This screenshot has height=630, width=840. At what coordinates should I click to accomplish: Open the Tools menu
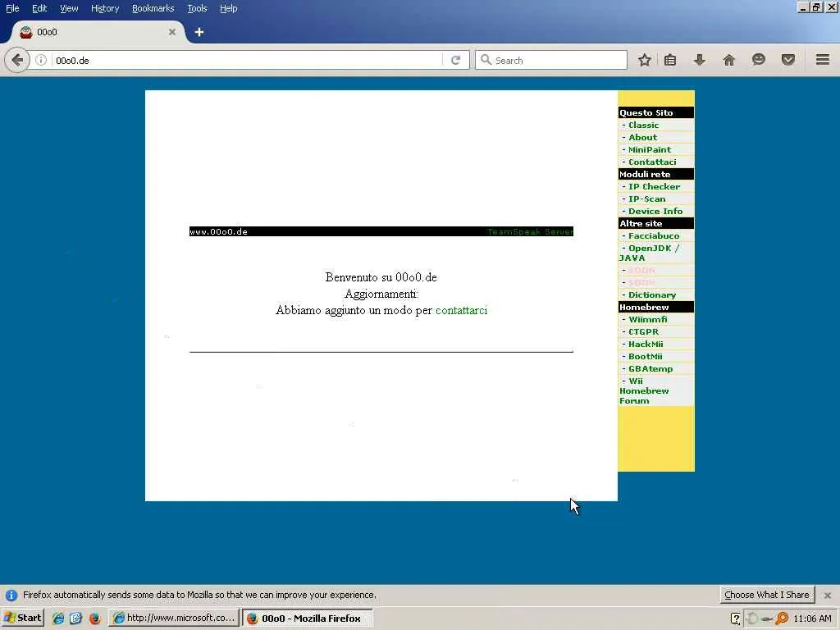pyautogui.click(x=197, y=8)
